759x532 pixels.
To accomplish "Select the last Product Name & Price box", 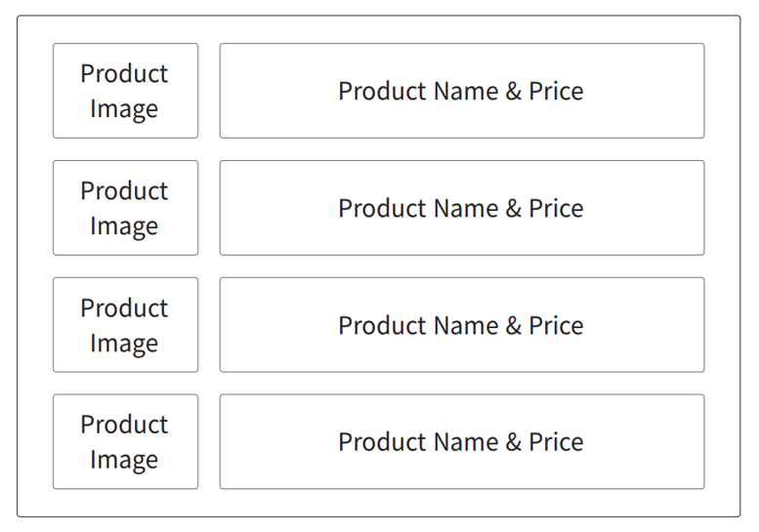I will tap(462, 441).
